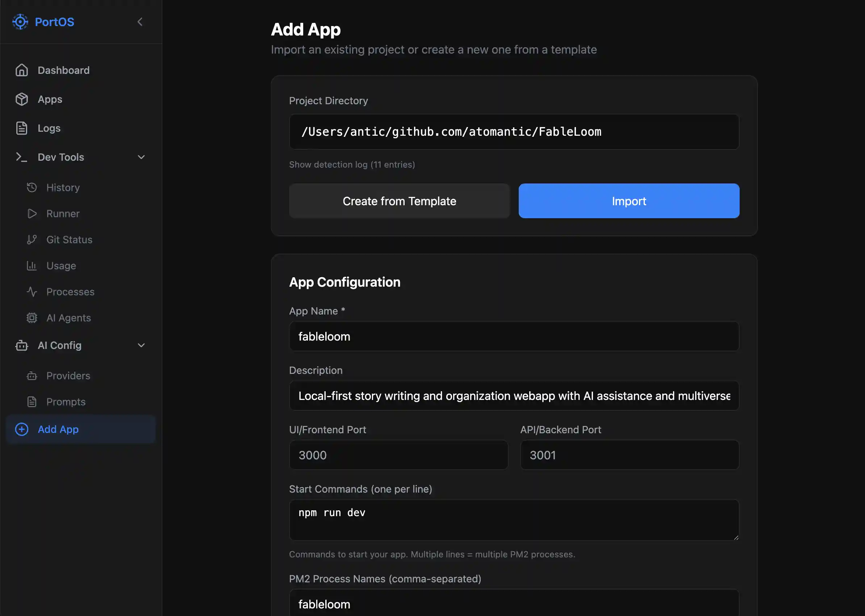Open the Apps section
865x616 pixels.
pos(50,100)
